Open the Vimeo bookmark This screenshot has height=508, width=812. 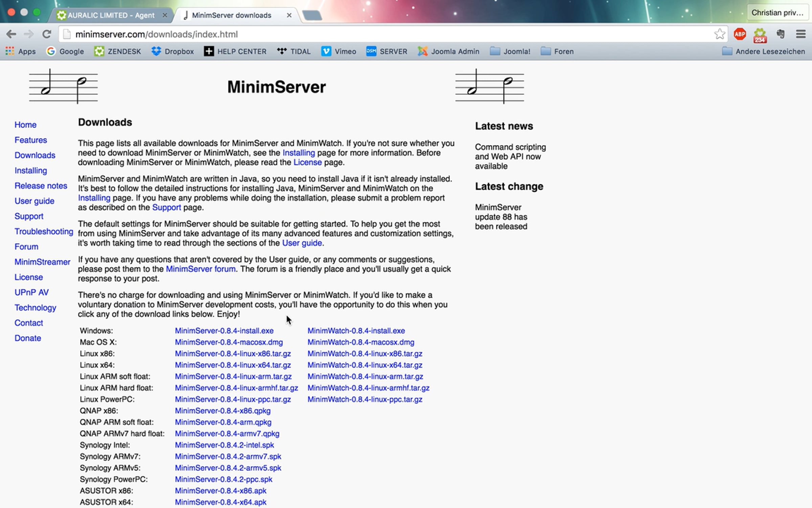coord(339,51)
